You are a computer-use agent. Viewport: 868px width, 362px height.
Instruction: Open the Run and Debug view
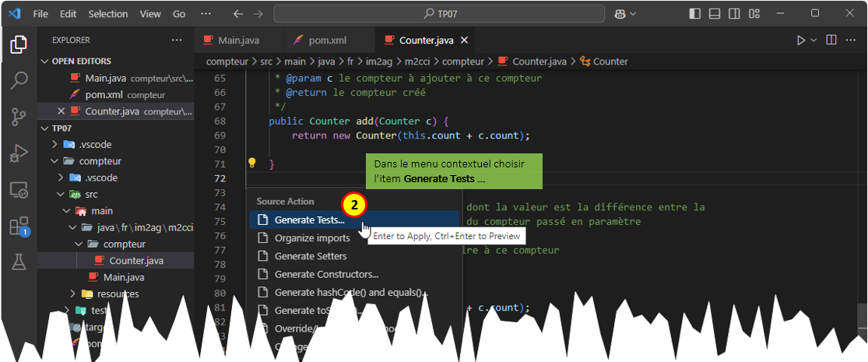[x=19, y=153]
